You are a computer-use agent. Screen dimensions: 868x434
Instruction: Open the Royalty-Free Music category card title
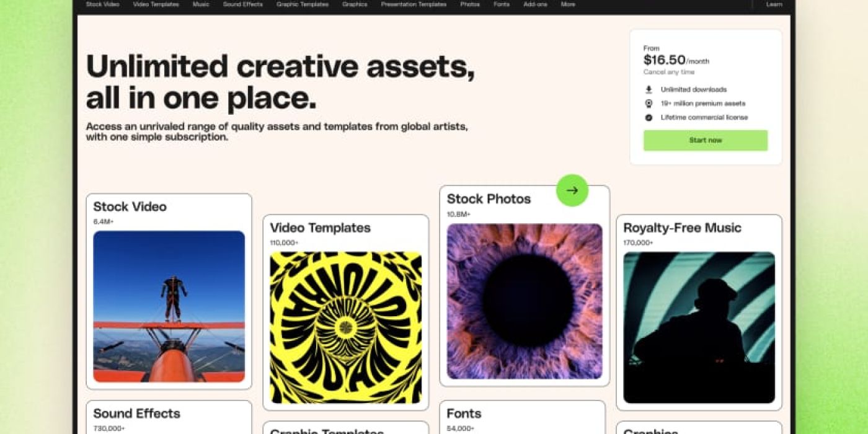(x=683, y=228)
